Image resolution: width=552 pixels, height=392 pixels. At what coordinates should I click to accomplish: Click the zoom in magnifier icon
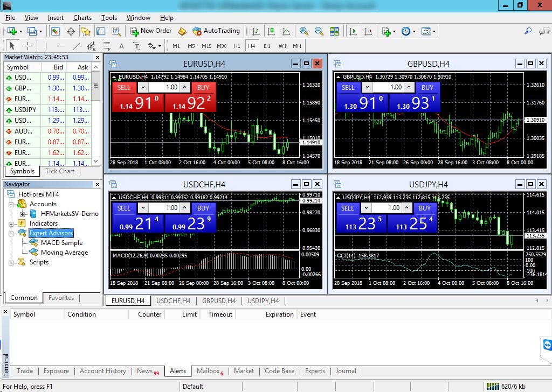tap(304, 31)
